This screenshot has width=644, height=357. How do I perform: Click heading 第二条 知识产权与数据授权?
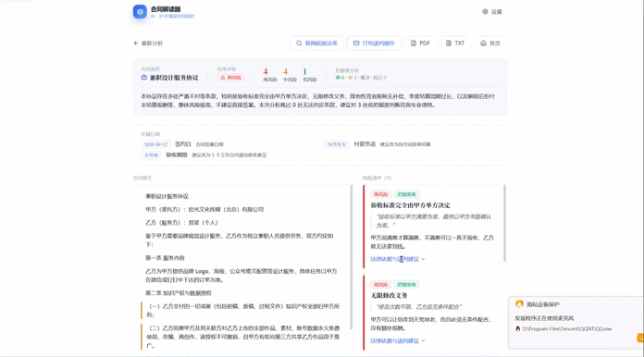179,293
